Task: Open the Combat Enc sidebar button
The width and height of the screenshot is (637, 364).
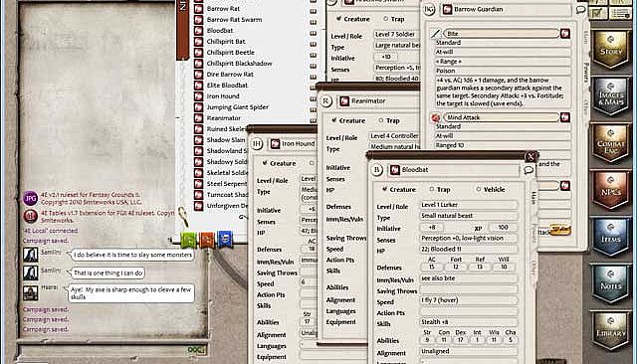Action: pyautogui.click(x=610, y=143)
